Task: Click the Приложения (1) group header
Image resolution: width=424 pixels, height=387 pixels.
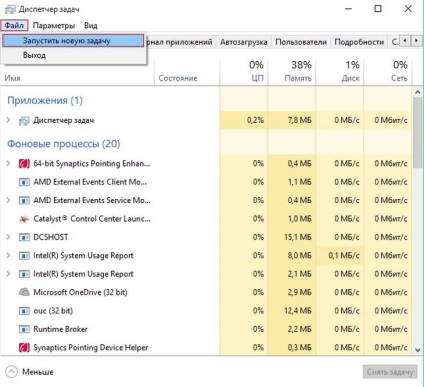Action: pos(45,100)
